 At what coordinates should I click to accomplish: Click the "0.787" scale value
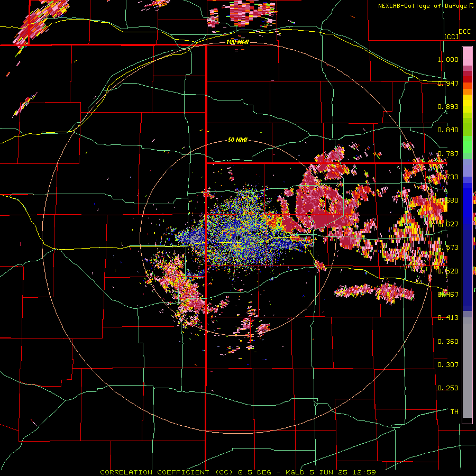point(448,153)
